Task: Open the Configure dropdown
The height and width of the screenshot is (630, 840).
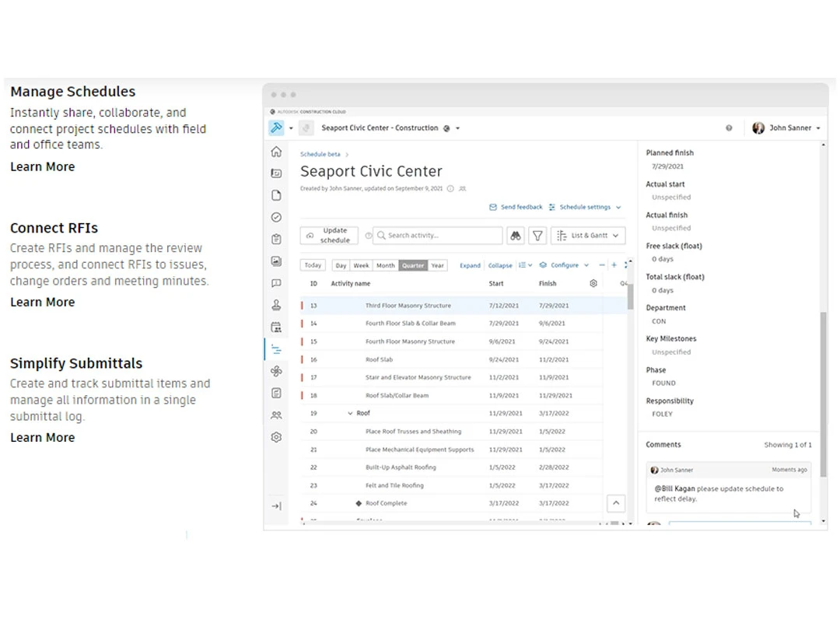Action: pyautogui.click(x=564, y=265)
